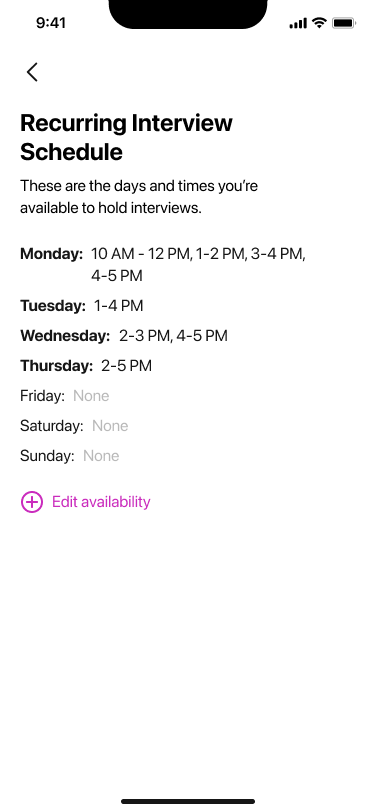Tap the None value next to Saturday

110,426
